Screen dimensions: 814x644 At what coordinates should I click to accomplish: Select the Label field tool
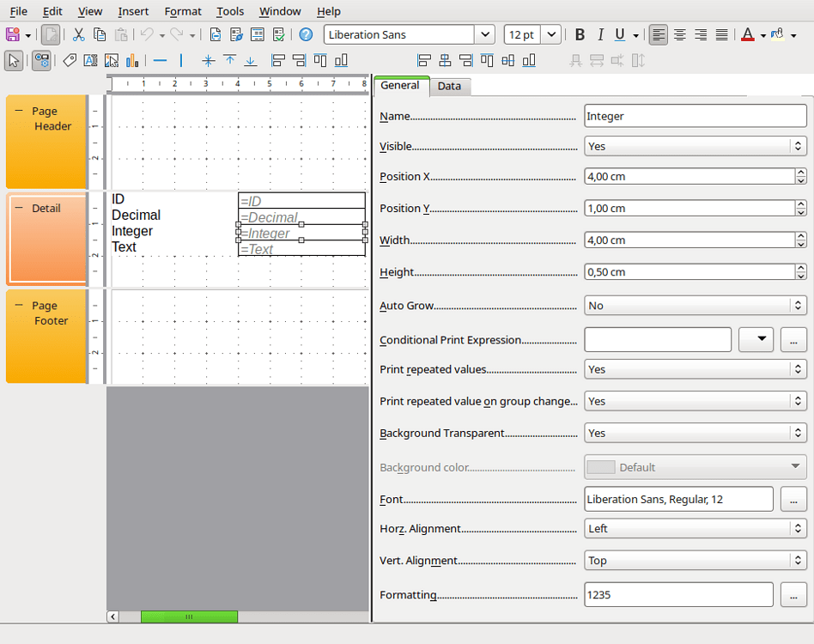tap(70, 61)
